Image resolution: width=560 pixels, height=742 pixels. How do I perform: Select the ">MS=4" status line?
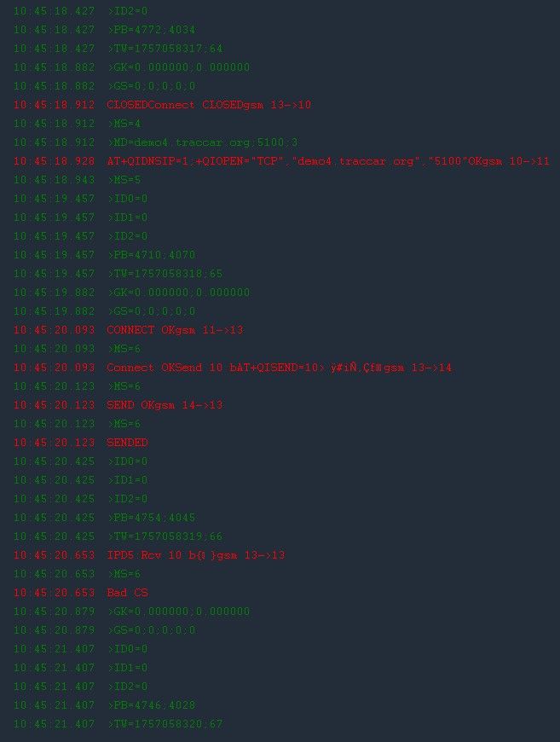124,124
